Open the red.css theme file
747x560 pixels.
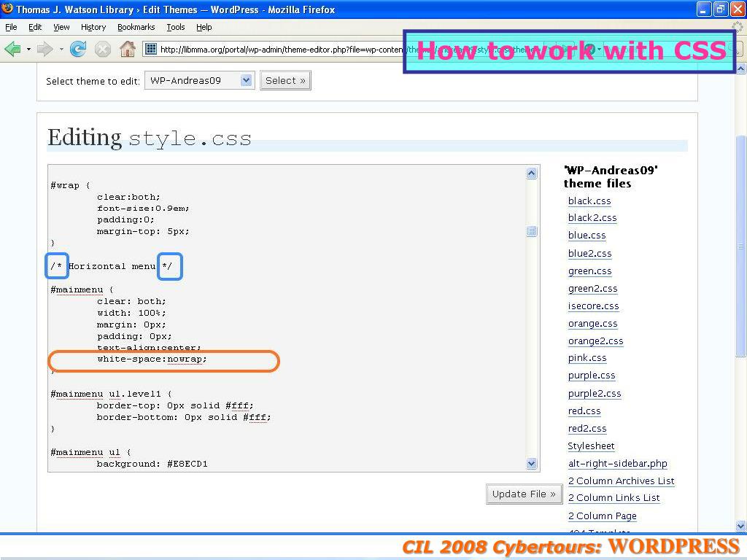584,411
